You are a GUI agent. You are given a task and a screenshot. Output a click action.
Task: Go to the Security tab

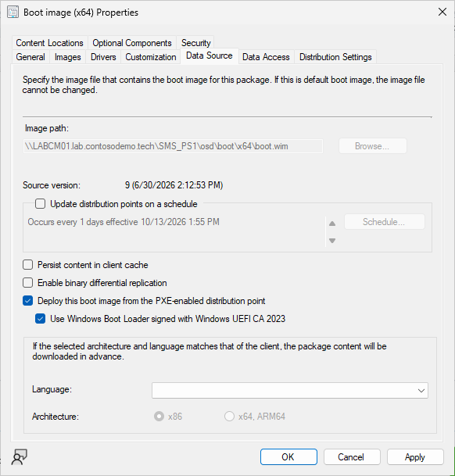tap(195, 43)
